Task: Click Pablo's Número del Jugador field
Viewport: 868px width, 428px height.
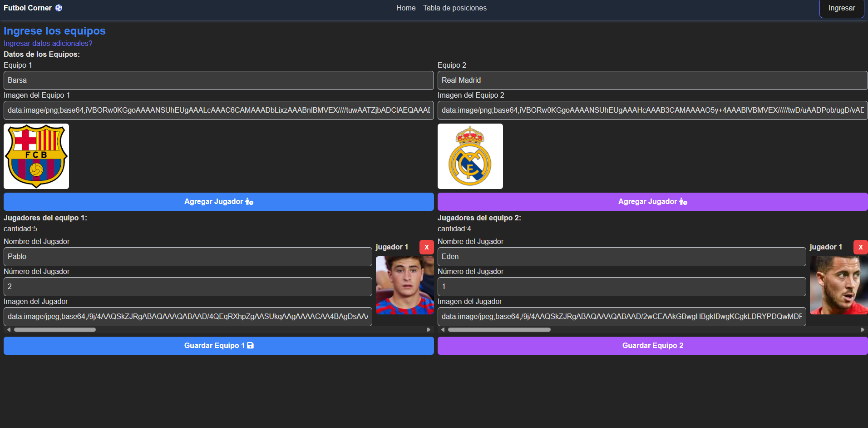Action: click(x=188, y=287)
